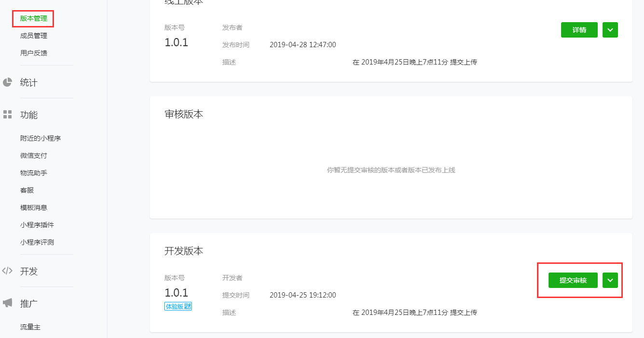The image size is (644, 338).
Task: Open 版本管理 in the sidebar
Action: pos(34,18)
